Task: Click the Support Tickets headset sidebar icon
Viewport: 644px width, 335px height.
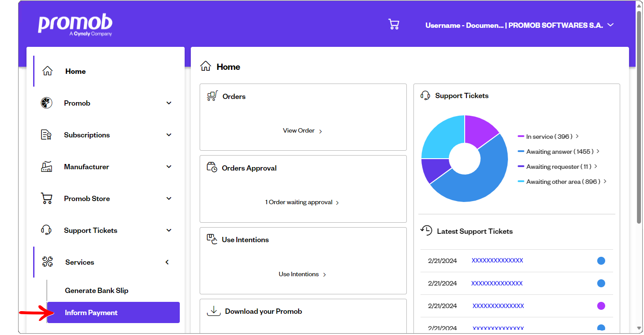Action: 46,230
